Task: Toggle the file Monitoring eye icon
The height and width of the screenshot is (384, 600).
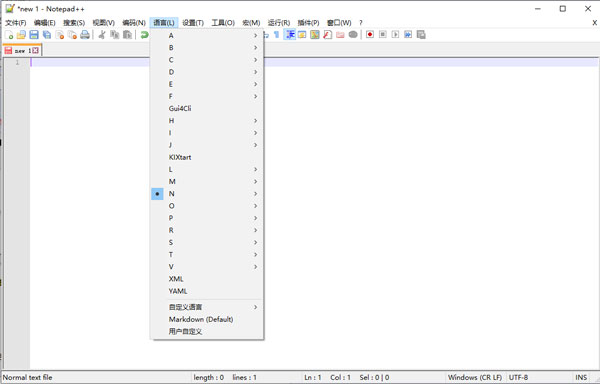Action: [x=353, y=35]
